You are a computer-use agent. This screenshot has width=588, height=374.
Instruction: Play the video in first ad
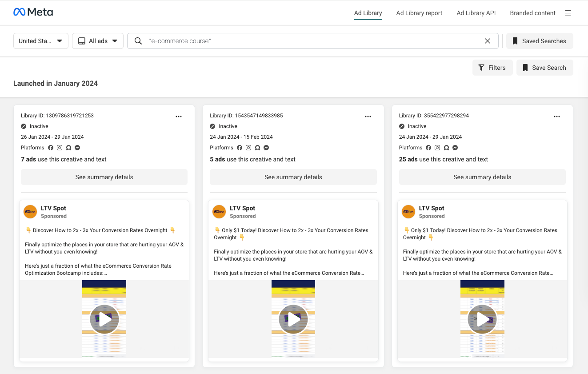click(x=104, y=319)
